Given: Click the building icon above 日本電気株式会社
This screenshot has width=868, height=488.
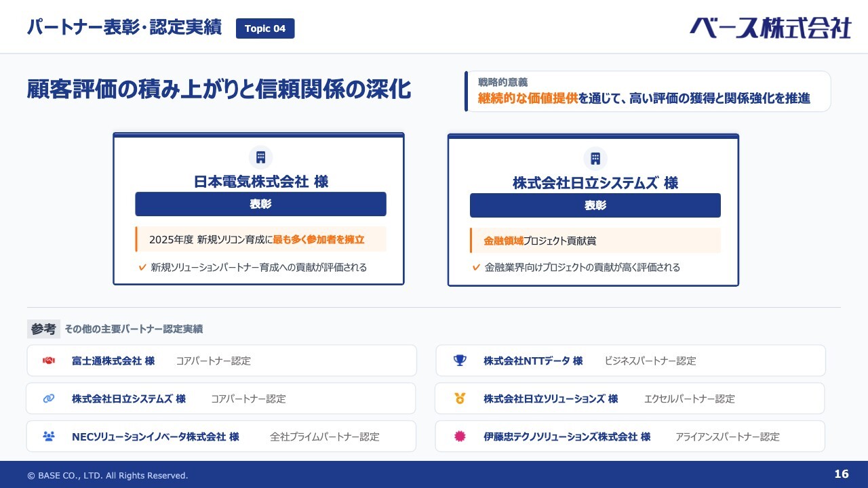Looking at the screenshot, I should (260, 157).
